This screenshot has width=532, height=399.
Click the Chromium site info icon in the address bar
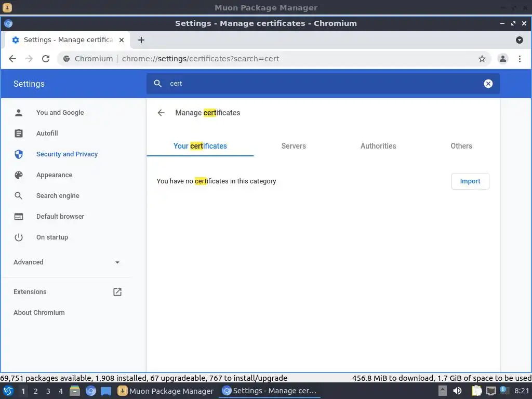[66, 59]
